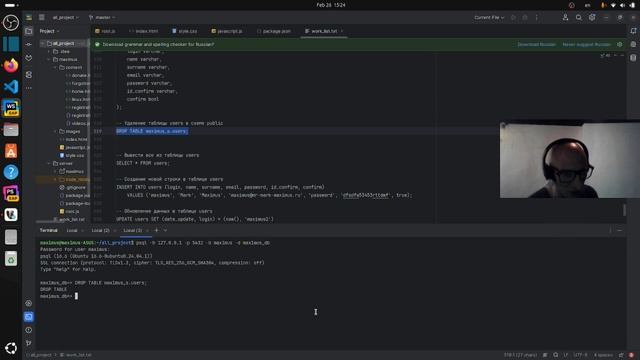Screen dimensions: 640x360
Task: Show Applications grid via Ubuntu logo
Action: click(11, 348)
